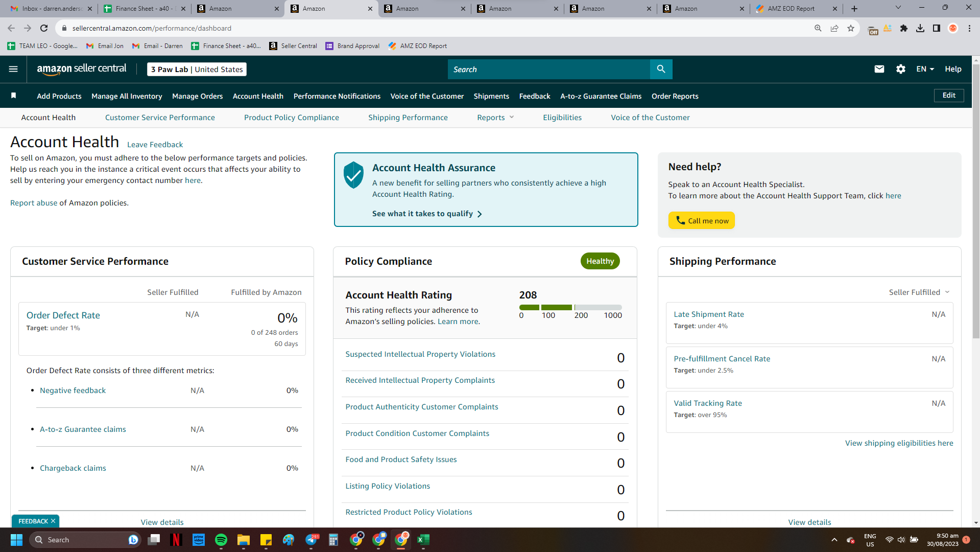Screen dimensions: 980x552
Task: Go back with the browser back arrow
Action: point(11,28)
